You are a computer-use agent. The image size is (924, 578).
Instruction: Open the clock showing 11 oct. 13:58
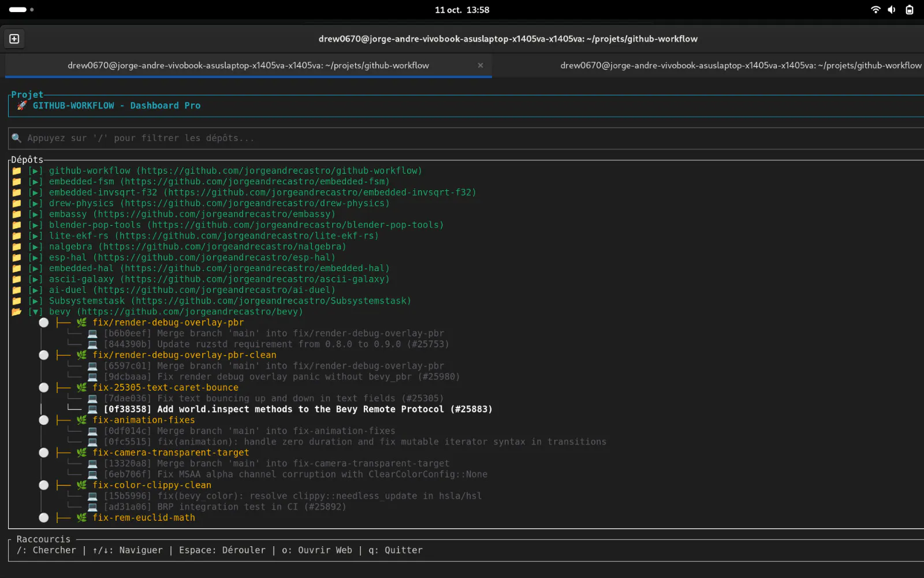pyautogui.click(x=462, y=10)
